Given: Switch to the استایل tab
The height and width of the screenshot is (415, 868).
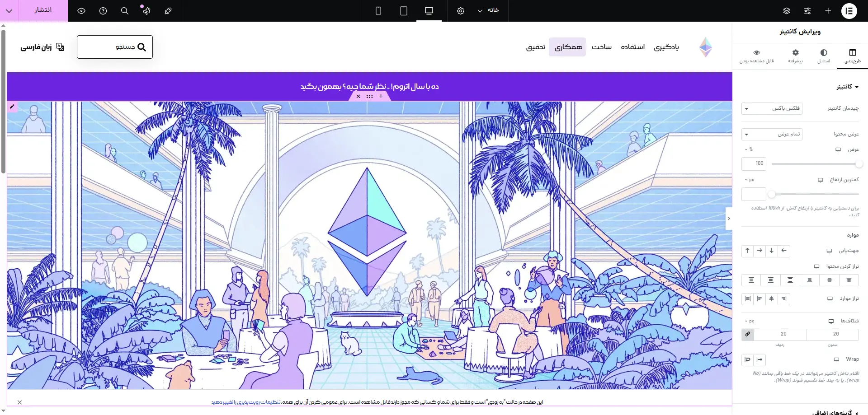Looking at the screenshot, I should [x=824, y=56].
